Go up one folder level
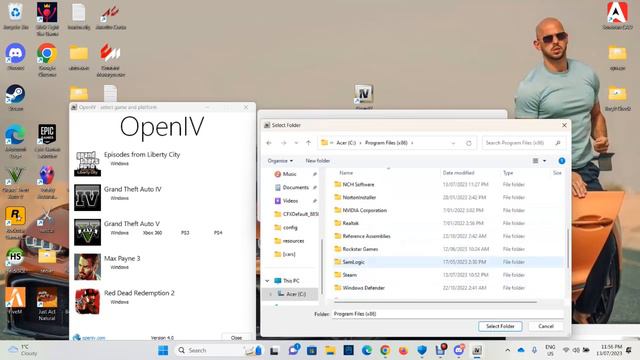This screenshot has height=360, width=640. [x=309, y=143]
